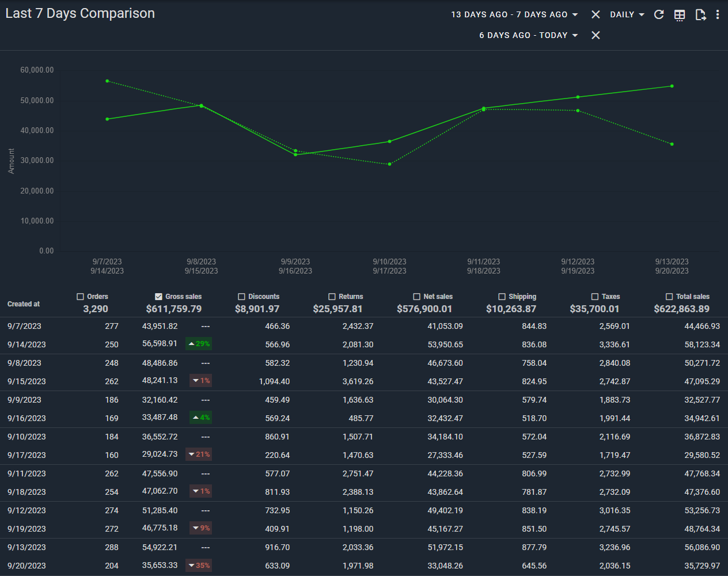Expand the Daily interval dropdown

point(627,14)
